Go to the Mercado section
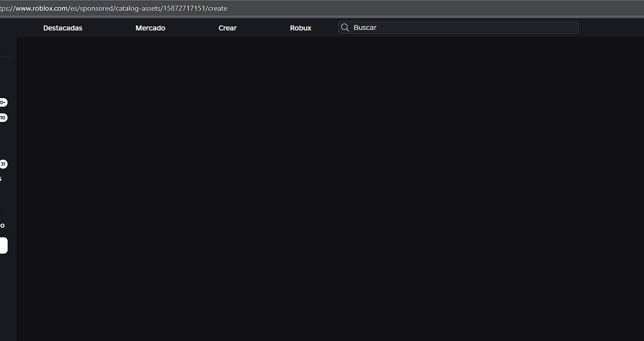The height and width of the screenshot is (341, 644). click(150, 28)
